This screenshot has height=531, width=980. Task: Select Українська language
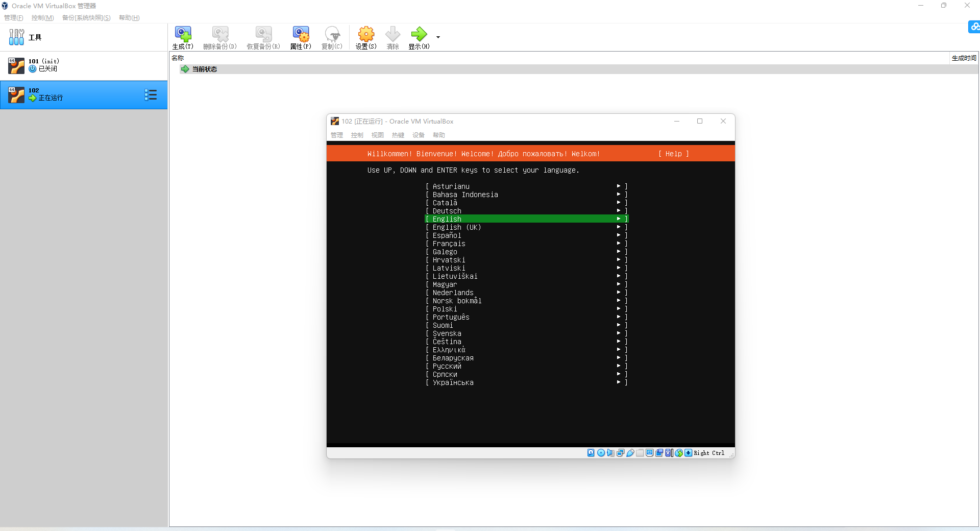click(527, 382)
